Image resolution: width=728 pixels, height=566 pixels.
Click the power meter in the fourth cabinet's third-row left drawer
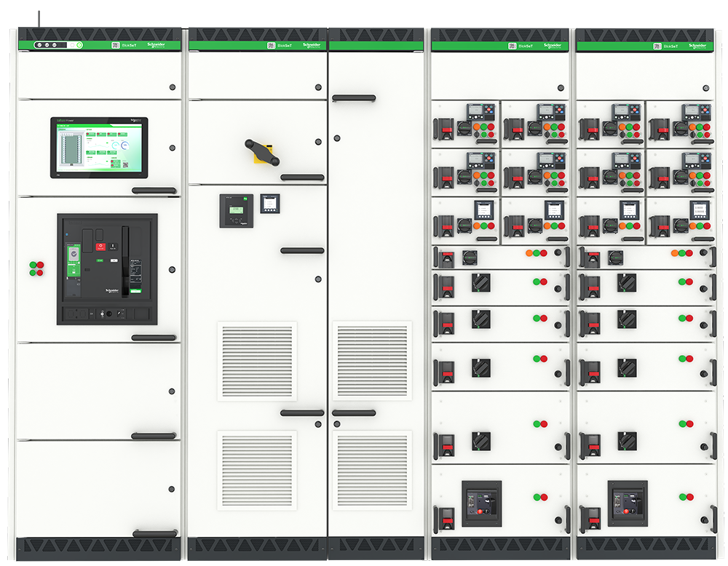coord(484,210)
